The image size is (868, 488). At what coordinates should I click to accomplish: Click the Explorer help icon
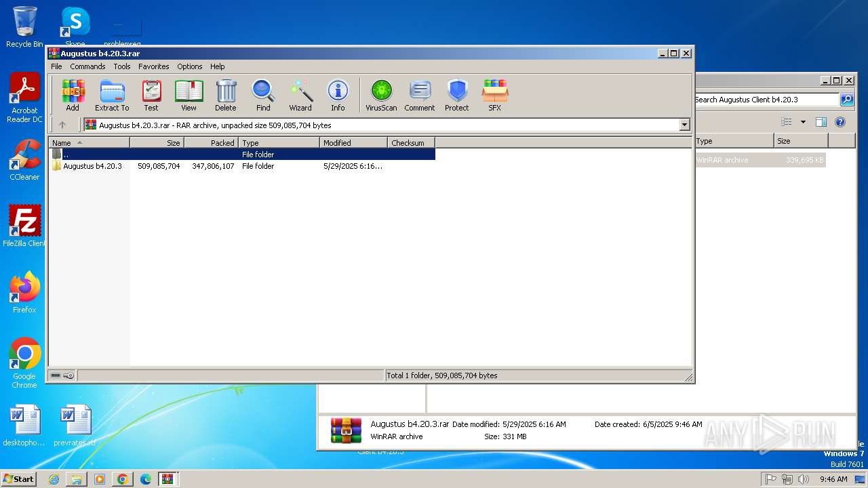click(x=840, y=122)
